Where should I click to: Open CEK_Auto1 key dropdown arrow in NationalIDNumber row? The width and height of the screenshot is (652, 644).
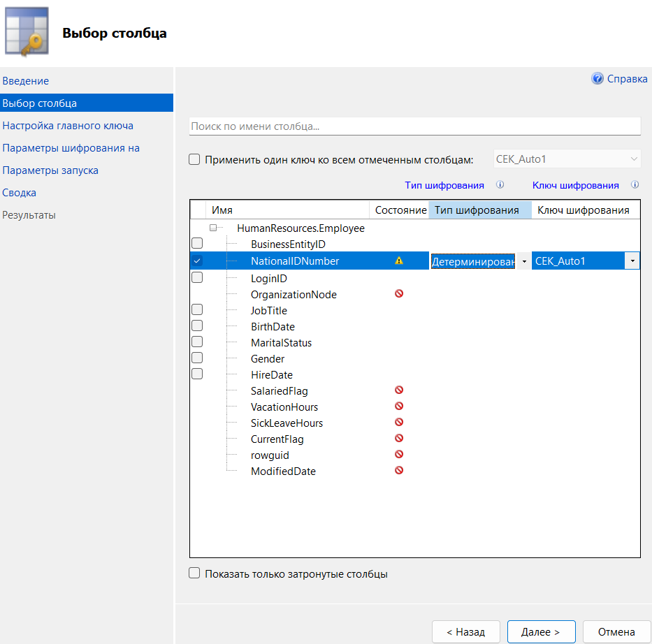(632, 261)
